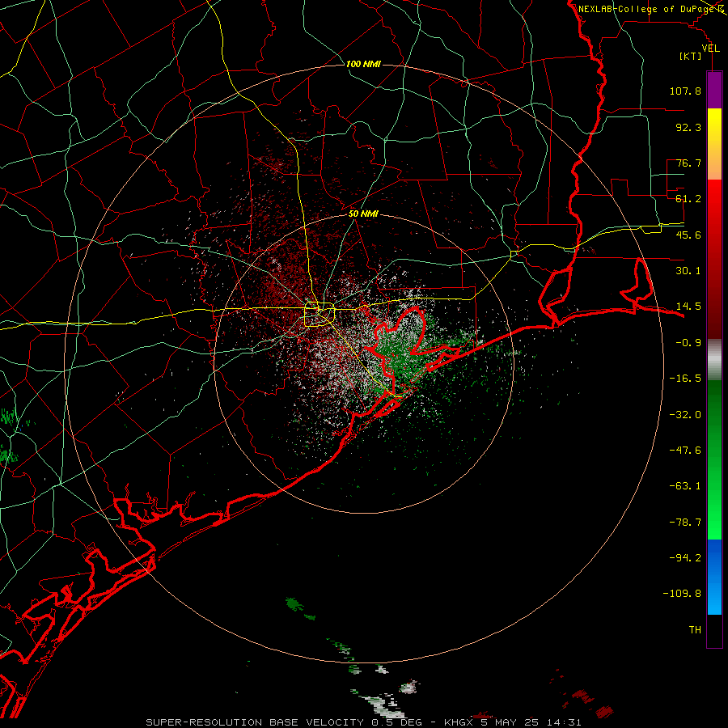
Task: Select the purple segment of the color bar
Action: point(714,90)
